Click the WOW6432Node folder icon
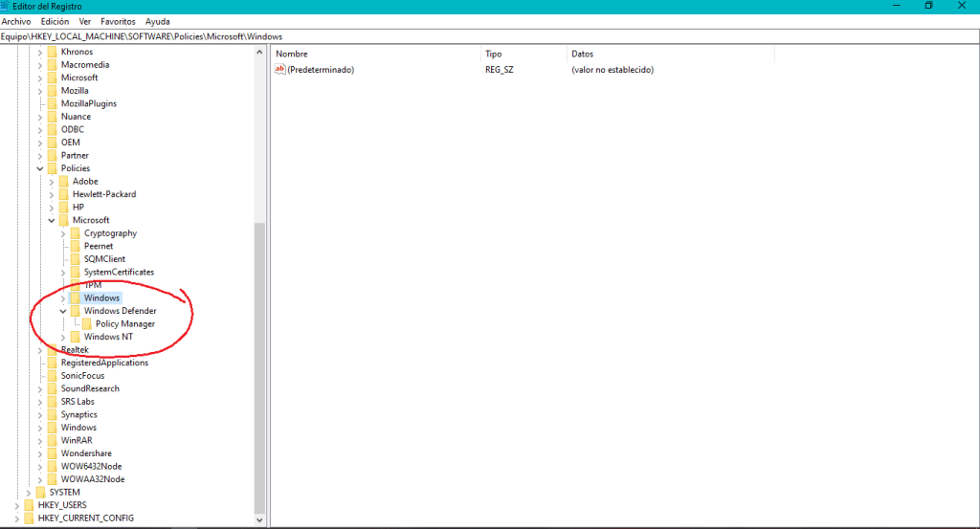The image size is (980, 529). point(52,467)
